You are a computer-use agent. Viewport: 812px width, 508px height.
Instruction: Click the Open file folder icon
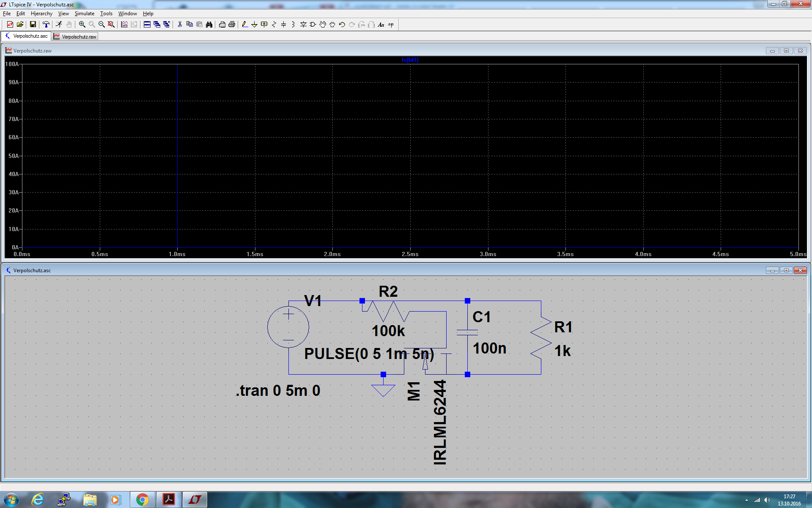pos(20,25)
